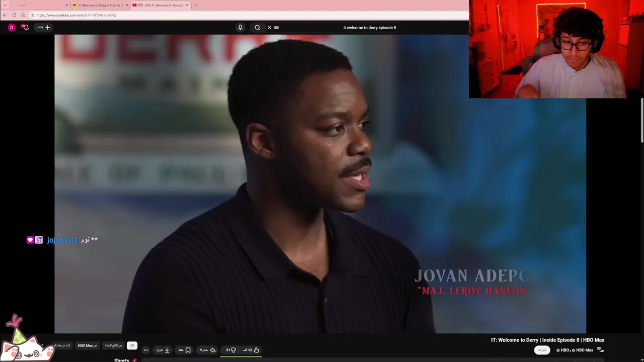Select the white highlighted filter chip
Screen dimensions: 644x362
pyautogui.click(x=132, y=345)
